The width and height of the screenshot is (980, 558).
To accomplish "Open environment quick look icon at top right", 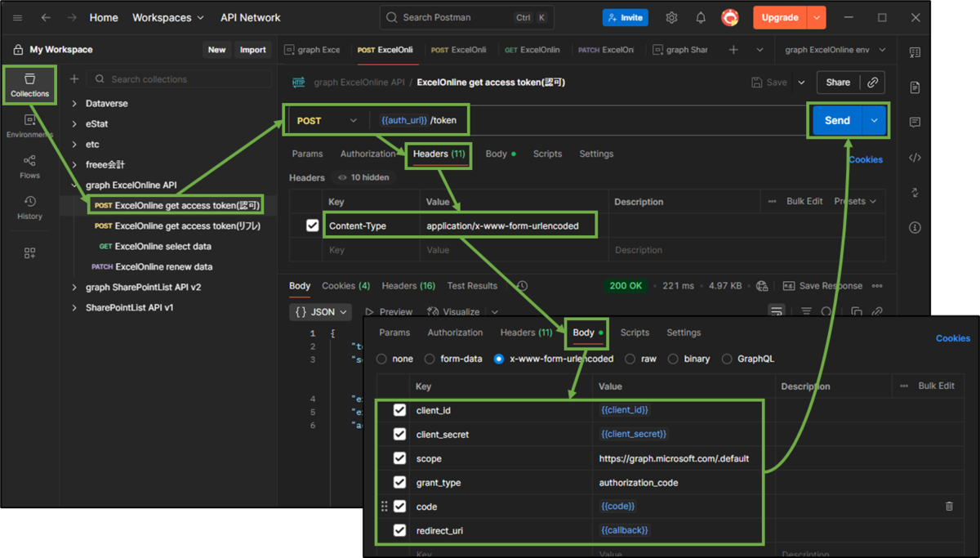I will click(915, 52).
